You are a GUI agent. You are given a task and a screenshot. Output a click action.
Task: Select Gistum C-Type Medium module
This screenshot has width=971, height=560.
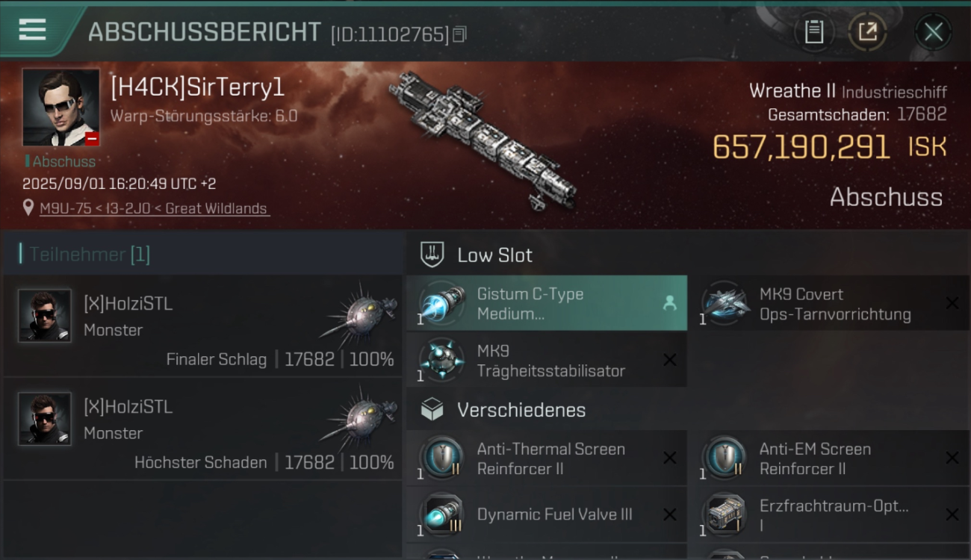click(x=547, y=303)
